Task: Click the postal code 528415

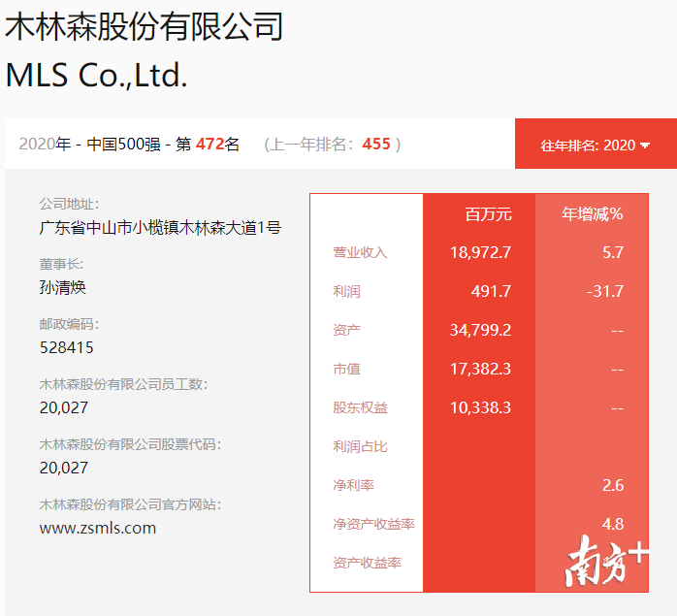Action: point(67,347)
